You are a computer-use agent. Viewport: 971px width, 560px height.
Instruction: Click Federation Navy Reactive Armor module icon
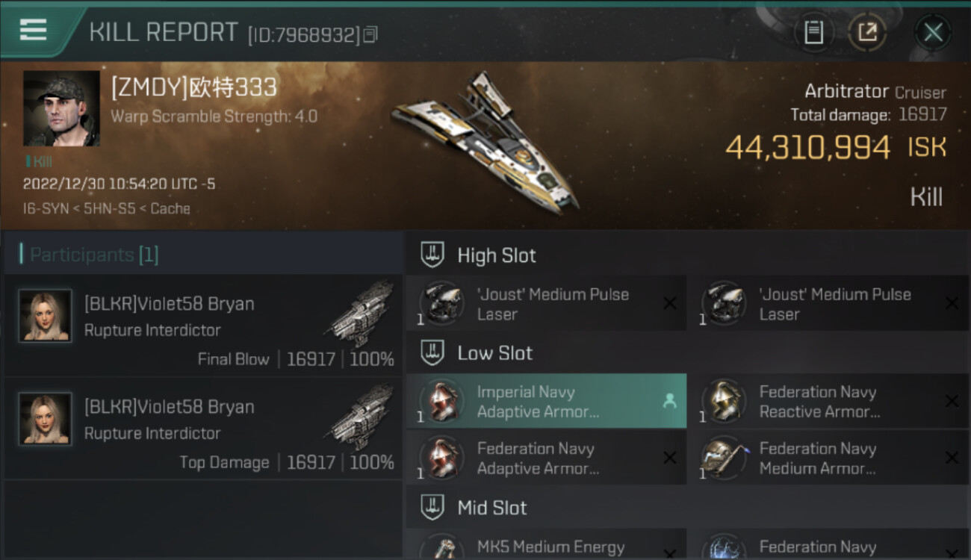pos(725,401)
